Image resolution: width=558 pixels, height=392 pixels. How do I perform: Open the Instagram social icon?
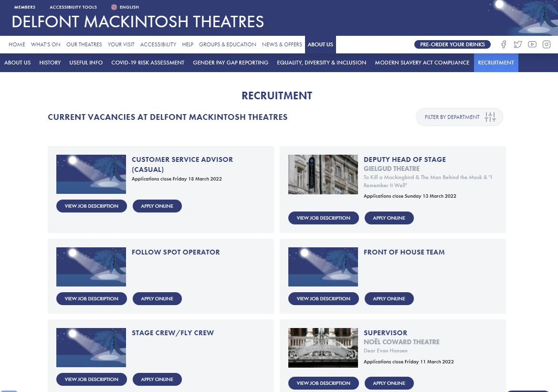[x=546, y=44]
